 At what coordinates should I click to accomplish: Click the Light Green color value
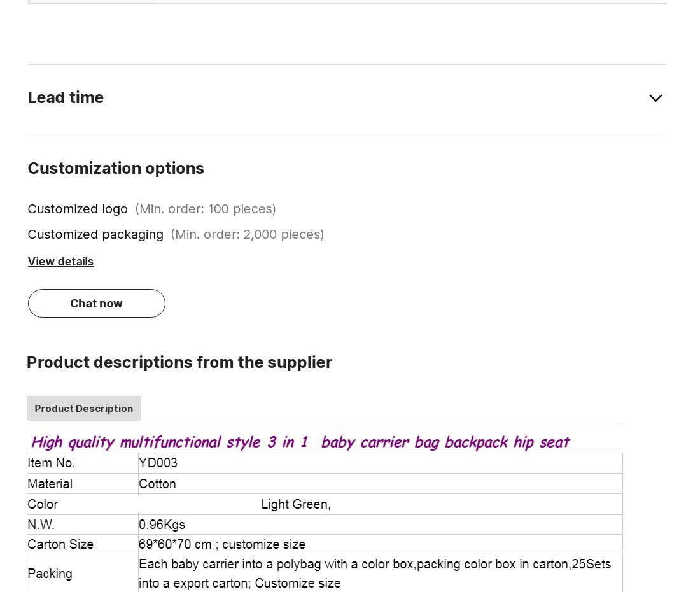pyautogui.click(x=295, y=505)
